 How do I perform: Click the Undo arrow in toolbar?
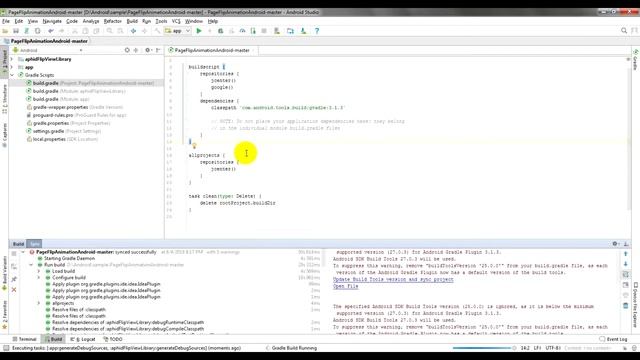[51, 31]
